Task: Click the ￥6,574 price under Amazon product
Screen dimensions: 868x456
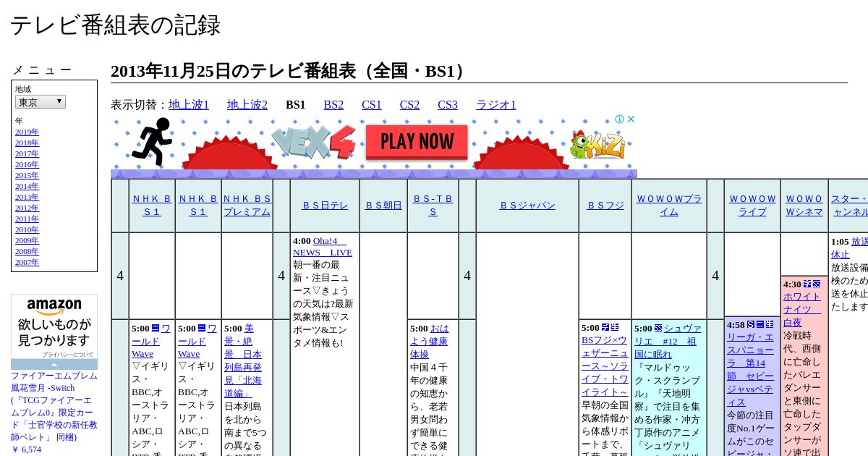Action: (26, 449)
